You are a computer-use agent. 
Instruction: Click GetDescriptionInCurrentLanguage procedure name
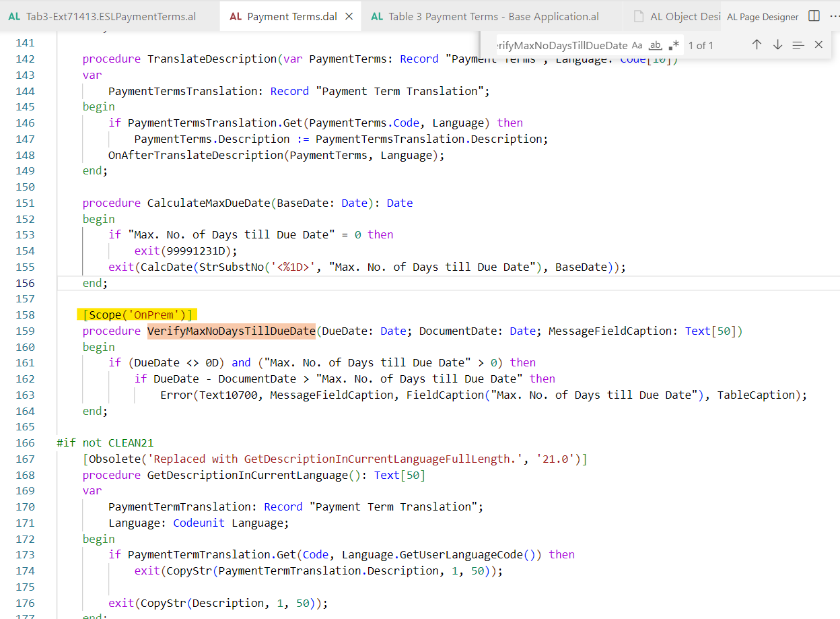(x=248, y=475)
